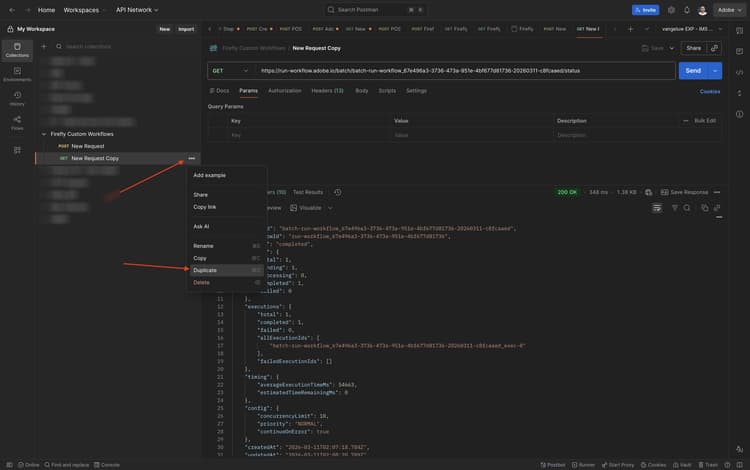
Task: Open the Save dropdown arrow
Action: pos(672,48)
